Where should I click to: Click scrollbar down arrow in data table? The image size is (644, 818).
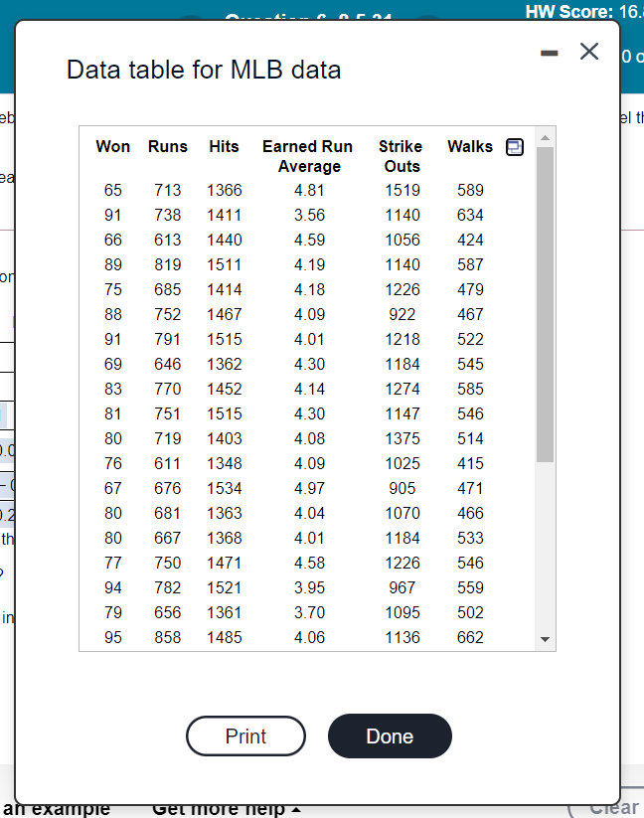(545, 639)
